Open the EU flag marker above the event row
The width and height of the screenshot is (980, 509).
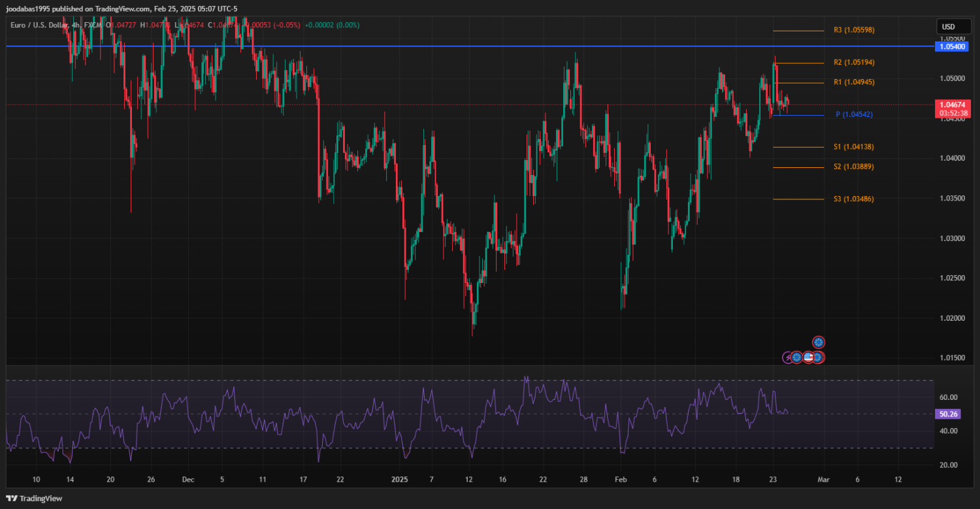[x=819, y=342]
